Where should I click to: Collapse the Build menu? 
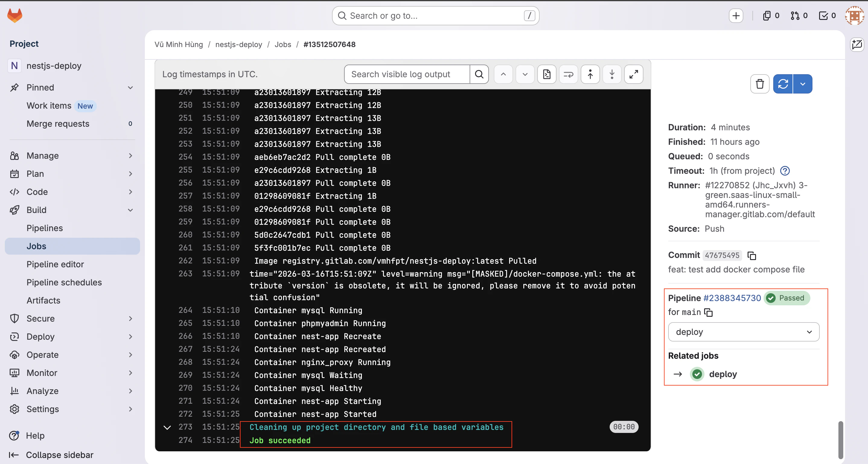click(130, 210)
